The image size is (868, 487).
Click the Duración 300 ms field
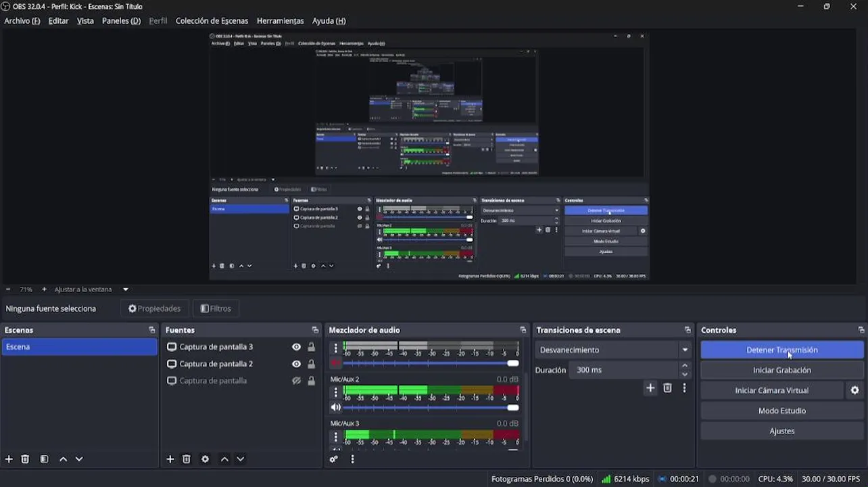(624, 370)
